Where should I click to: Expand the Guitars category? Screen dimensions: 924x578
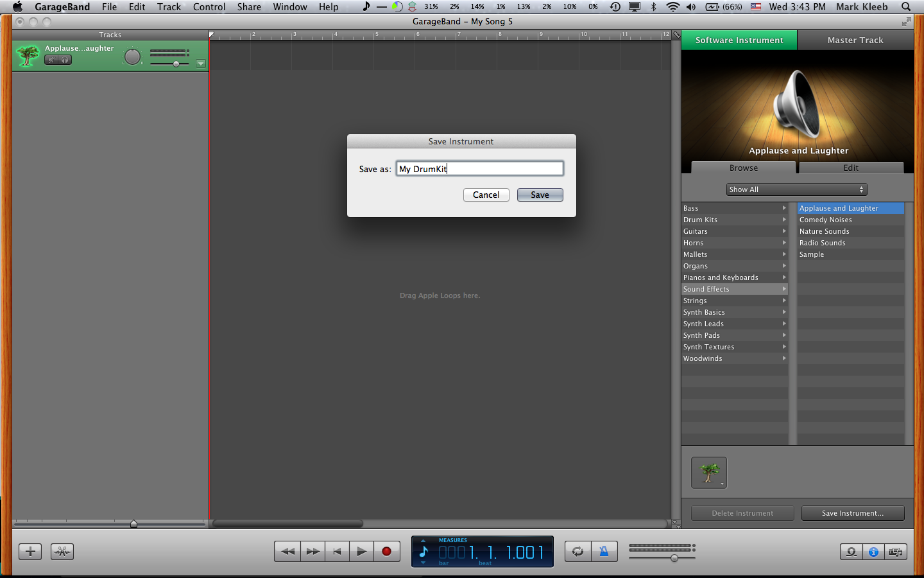click(x=735, y=231)
